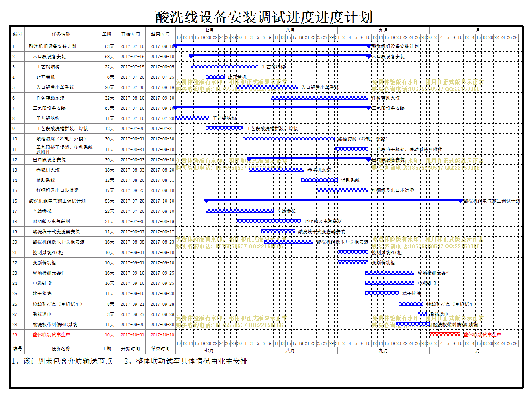The image size is (532, 397).
Task: Click the 出口段设备安装 summary bar
Action: [309, 159]
